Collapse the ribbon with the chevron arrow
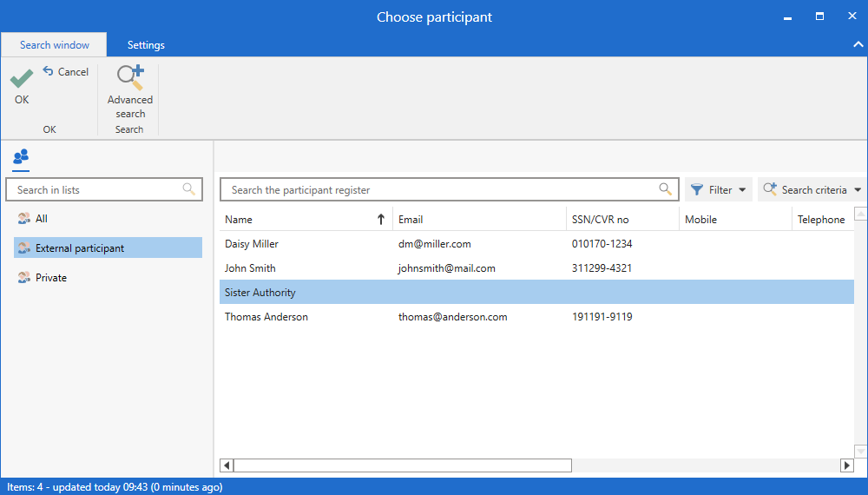This screenshot has height=495, width=868. click(x=858, y=44)
